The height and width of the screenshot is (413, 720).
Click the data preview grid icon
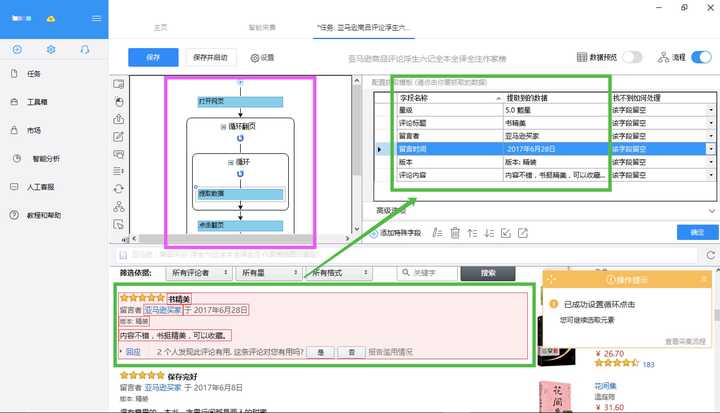click(x=582, y=57)
